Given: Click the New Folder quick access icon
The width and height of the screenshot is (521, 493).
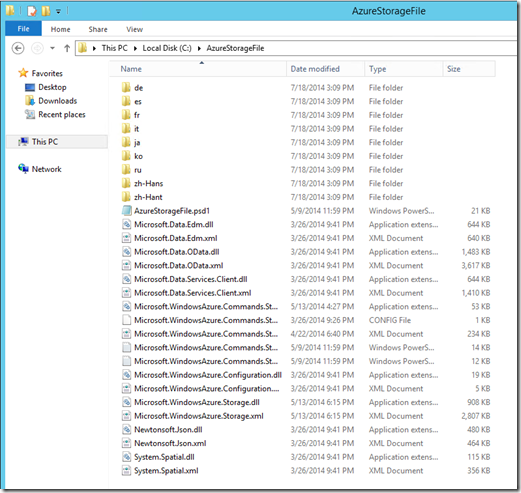Looking at the screenshot, I should tap(46, 11).
